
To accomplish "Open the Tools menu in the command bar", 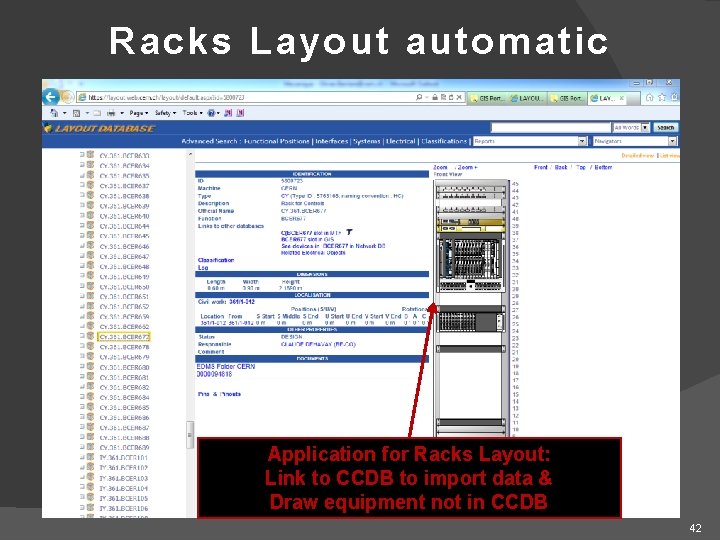I will coord(192,113).
